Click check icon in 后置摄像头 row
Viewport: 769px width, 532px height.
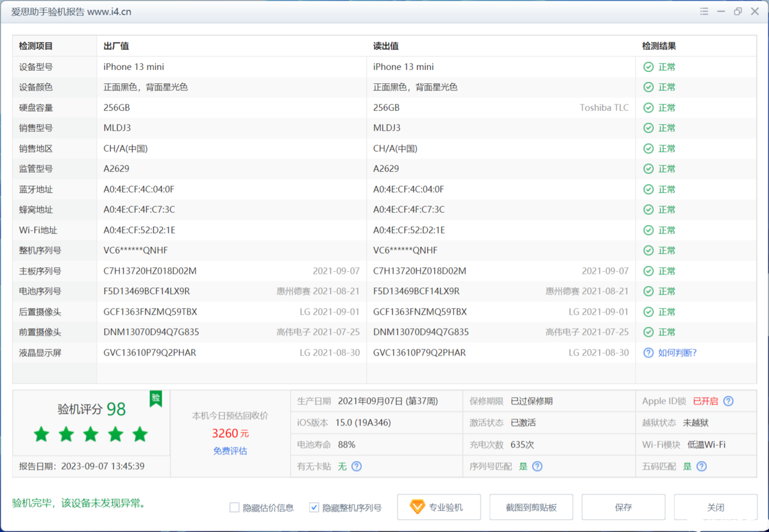648,312
